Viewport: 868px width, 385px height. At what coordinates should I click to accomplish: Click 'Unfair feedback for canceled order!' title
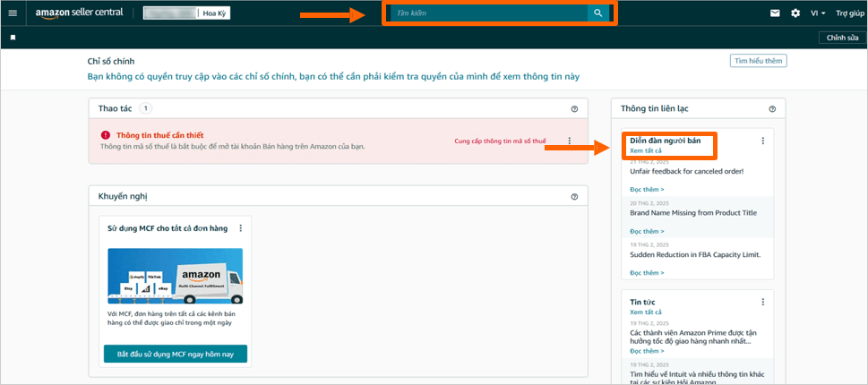686,172
